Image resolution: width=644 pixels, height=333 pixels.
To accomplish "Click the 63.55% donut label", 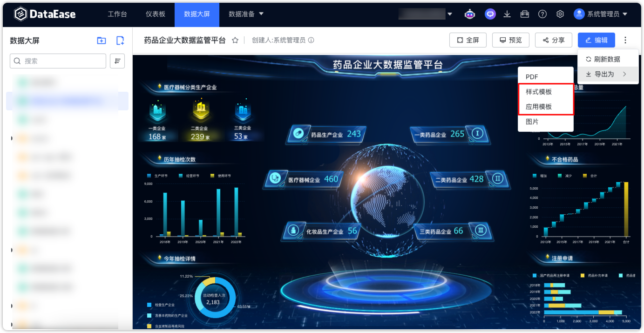I will 244,307.
